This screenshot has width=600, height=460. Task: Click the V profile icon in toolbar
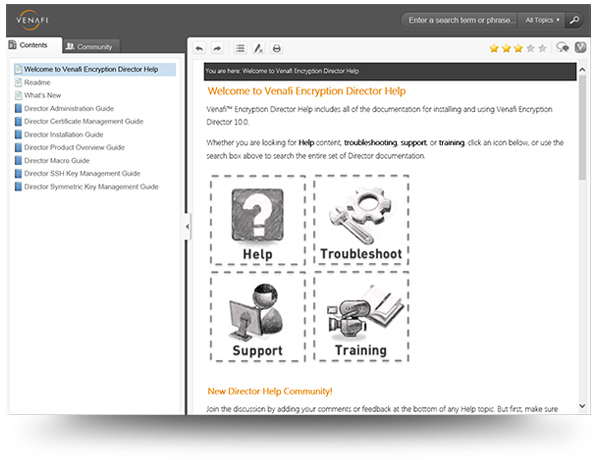click(x=580, y=47)
